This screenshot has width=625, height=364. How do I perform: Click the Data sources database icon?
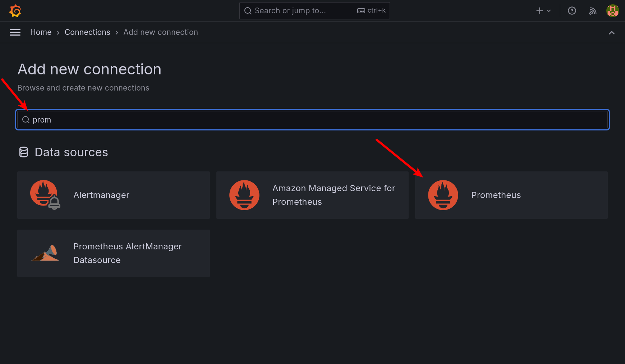24,152
